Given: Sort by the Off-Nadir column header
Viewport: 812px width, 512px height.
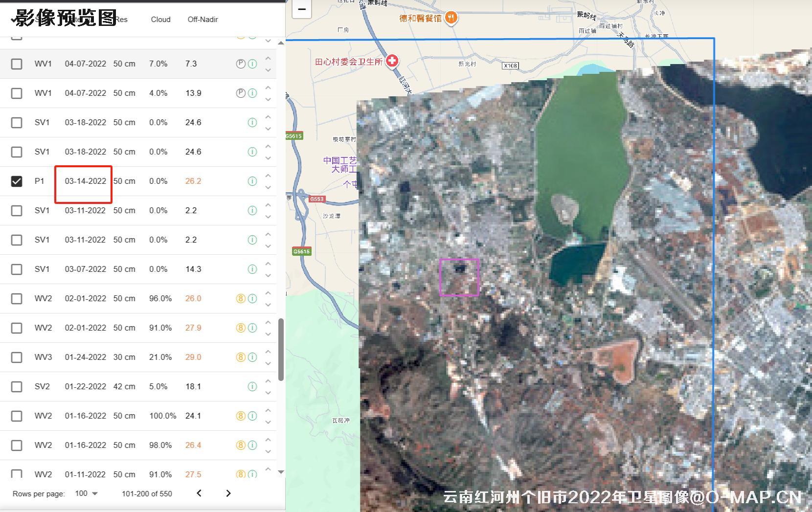Looking at the screenshot, I should (x=203, y=20).
